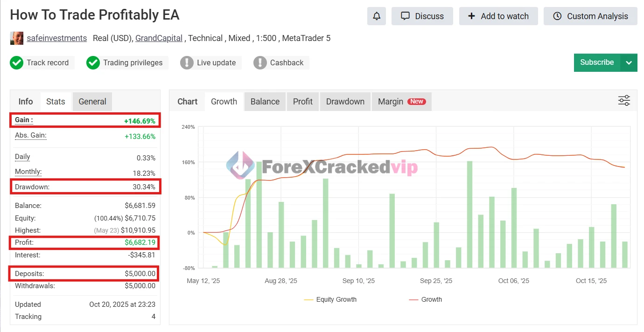644x332 pixels.
Task: Click the Live update warning icon
Action: pyautogui.click(x=187, y=62)
